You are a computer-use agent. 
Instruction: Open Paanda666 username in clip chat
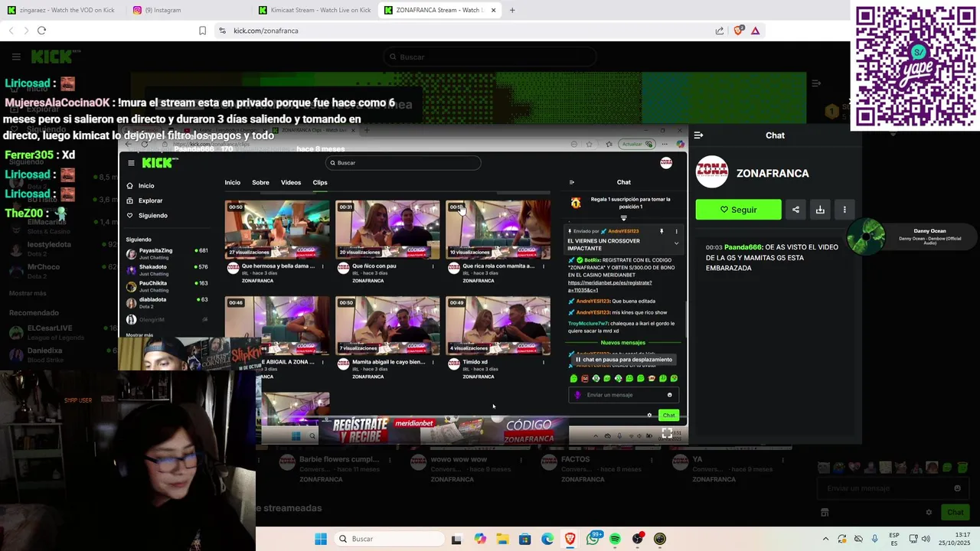743,247
